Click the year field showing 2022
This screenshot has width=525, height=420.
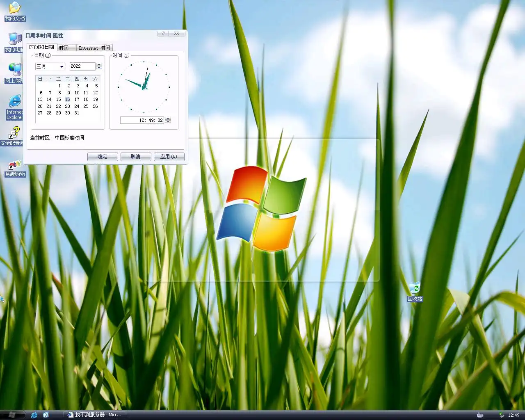coord(82,66)
